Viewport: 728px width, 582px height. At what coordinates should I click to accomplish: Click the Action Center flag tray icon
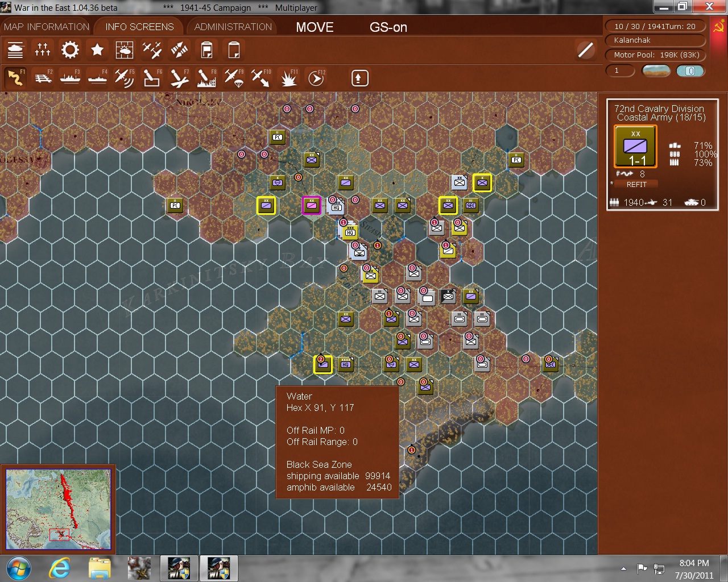click(642, 568)
